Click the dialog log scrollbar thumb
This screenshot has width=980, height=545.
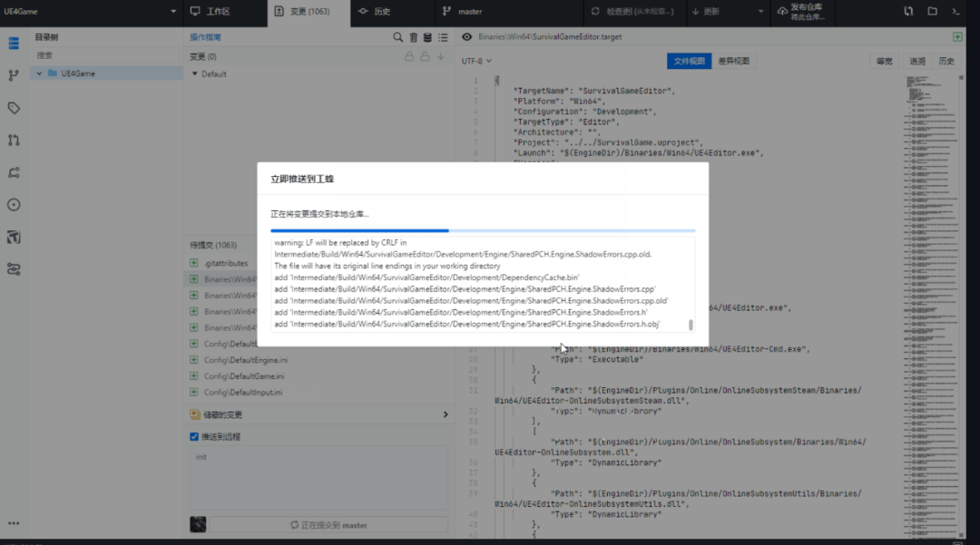pos(691,325)
